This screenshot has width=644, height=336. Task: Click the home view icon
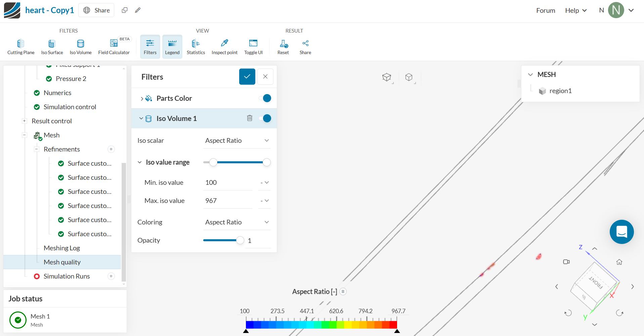tap(619, 262)
